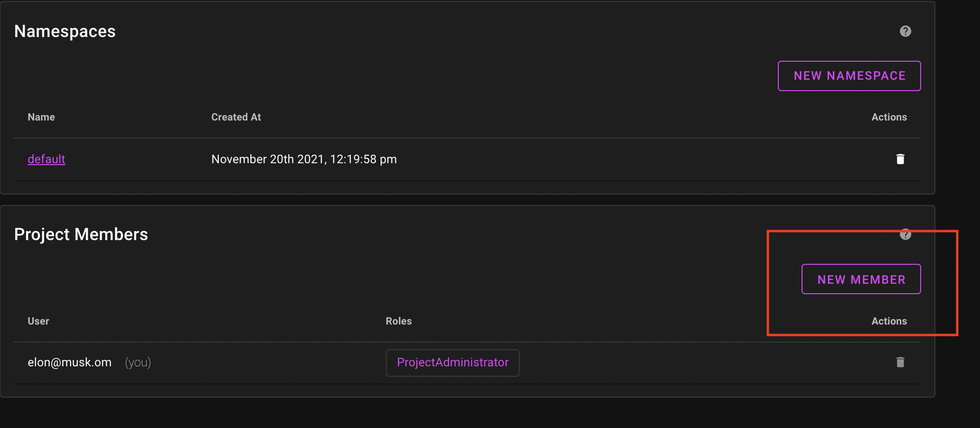
Task: Open the Namespaces help icon
Action: pos(905,31)
